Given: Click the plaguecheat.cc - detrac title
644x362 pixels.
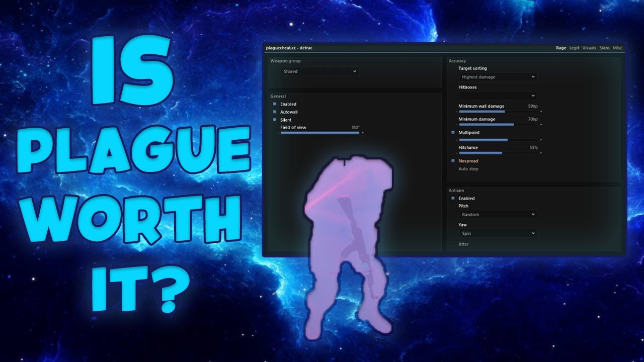Looking at the screenshot, I should [289, 48].
